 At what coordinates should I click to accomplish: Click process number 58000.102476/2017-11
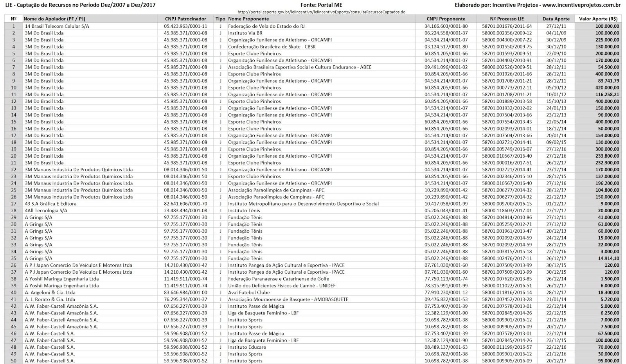[507, 258]
